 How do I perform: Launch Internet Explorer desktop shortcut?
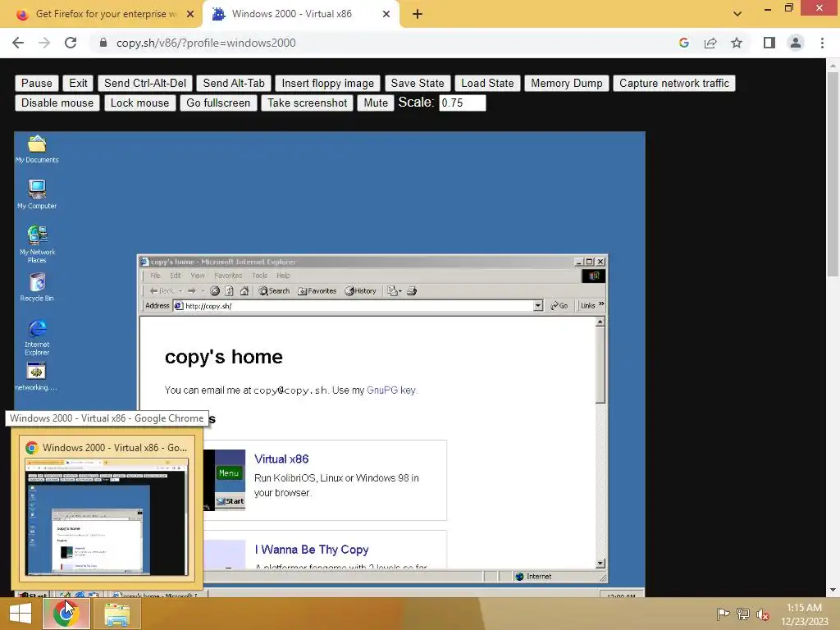click(x=36, y=337)
